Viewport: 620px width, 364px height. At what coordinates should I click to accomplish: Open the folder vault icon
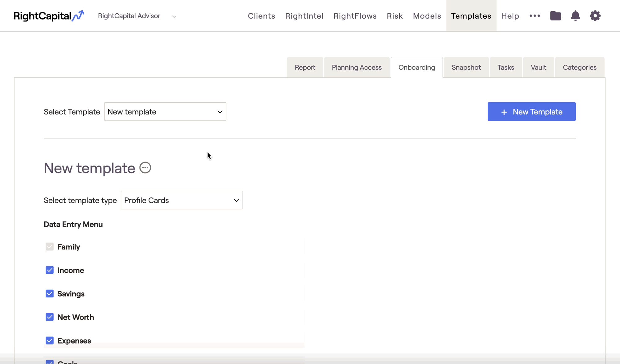pyautogui.click(x=556, y=16)
